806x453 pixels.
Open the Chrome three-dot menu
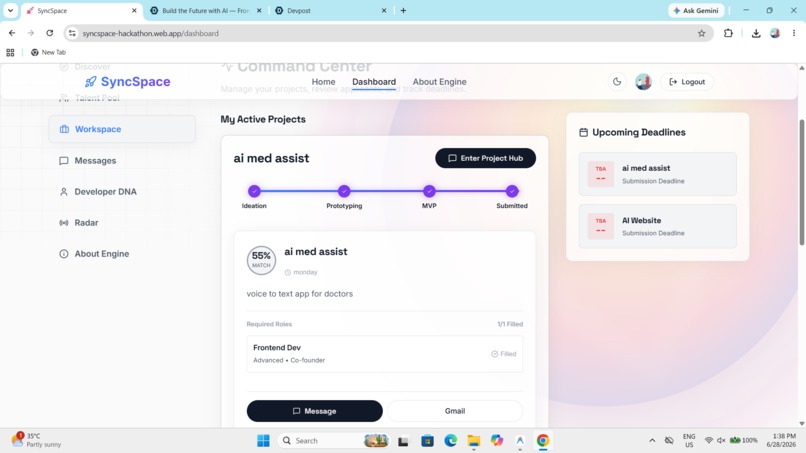[794, 33]
